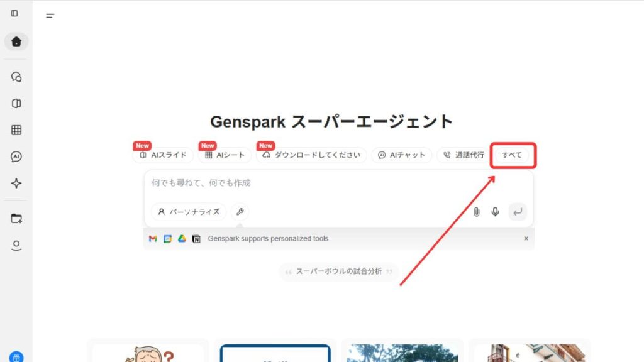Open the AI sheets grid sidebar icon
Screen dimensions: 644x362
(16, 130)
